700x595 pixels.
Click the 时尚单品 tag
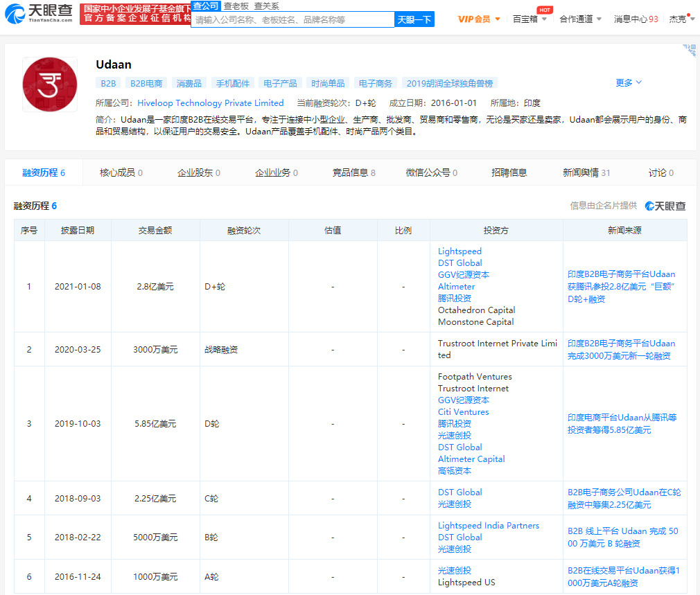click(328, 83)
